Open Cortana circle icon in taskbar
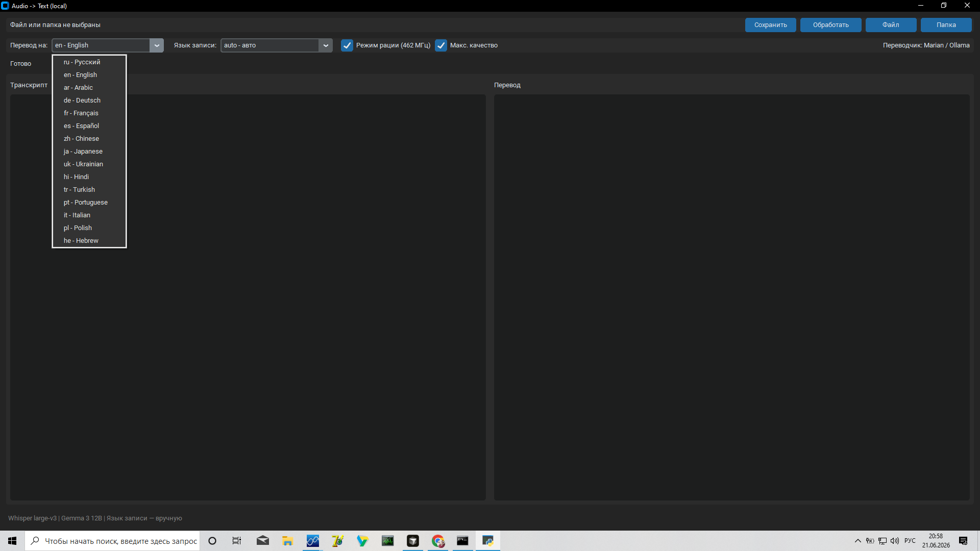 tap(212, 541)
